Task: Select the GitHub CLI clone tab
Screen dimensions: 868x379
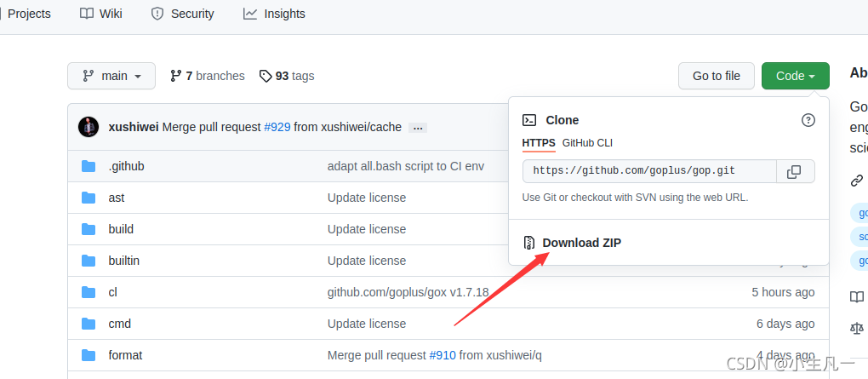Action: pos(587,143)
